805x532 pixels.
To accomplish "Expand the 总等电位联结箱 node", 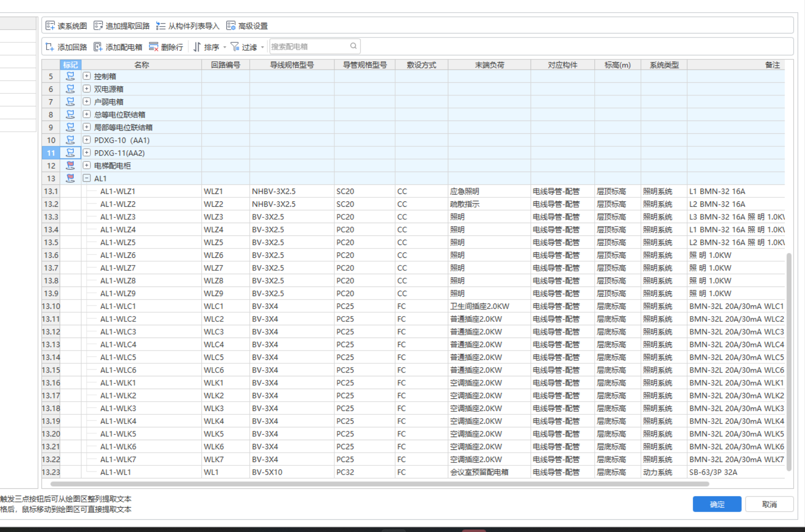I will [87, 114].
